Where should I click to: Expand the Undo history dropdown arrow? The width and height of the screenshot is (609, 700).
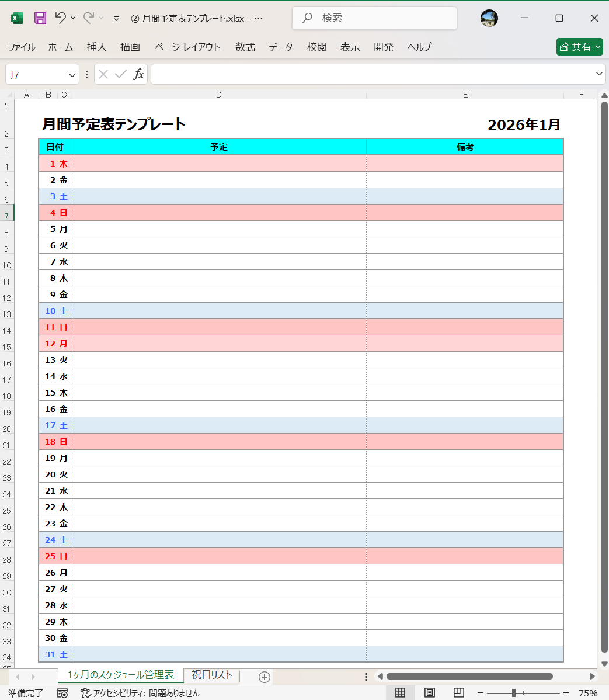tap(72, 18)
